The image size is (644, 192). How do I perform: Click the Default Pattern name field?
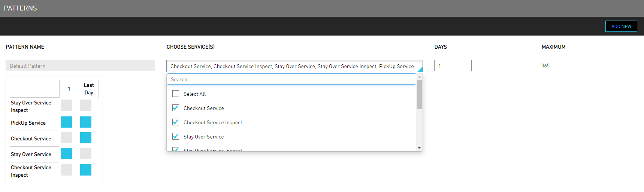(80, 66)
